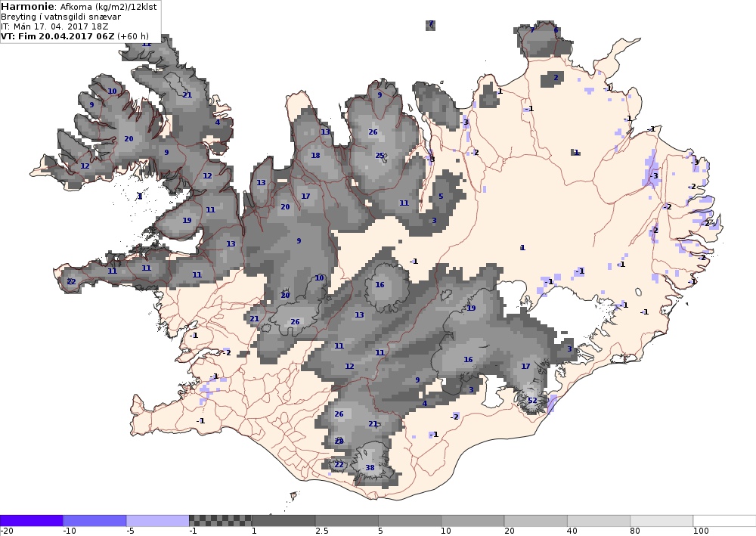Screen dimensions: 756x536
Task: Choose the gray 5 to 10 legend swatch
Action: click(x=410, y=521)
